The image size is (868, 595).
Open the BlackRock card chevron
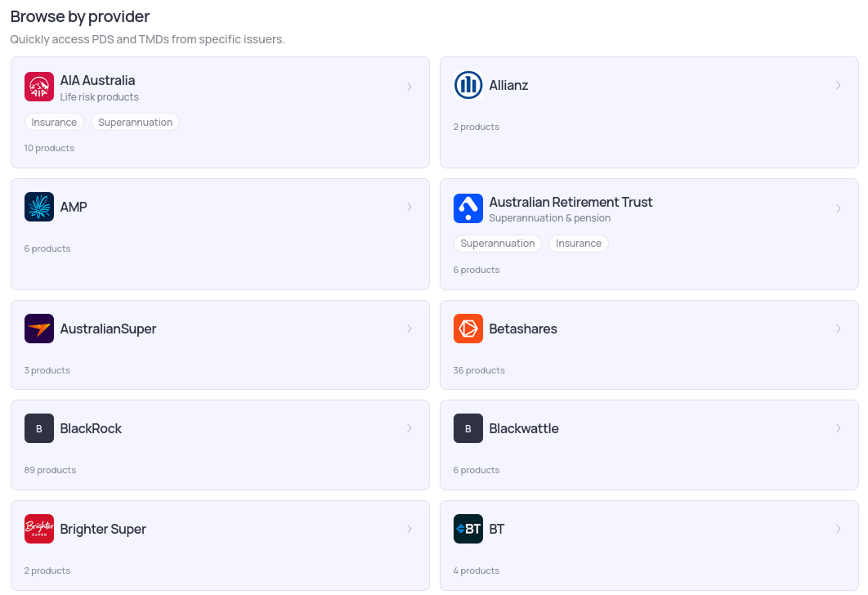click(x=409, y=428)
